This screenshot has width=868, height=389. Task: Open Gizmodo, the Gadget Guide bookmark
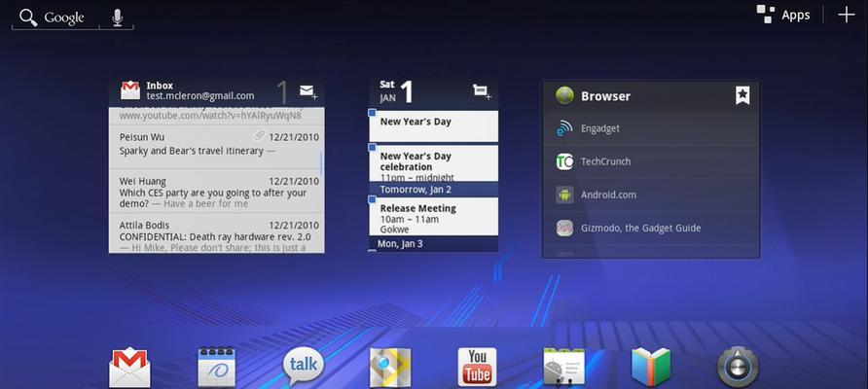pos(651,228)
